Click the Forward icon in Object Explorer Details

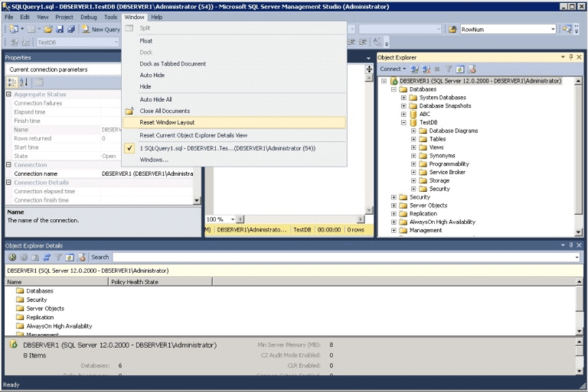tap(24, 257)
